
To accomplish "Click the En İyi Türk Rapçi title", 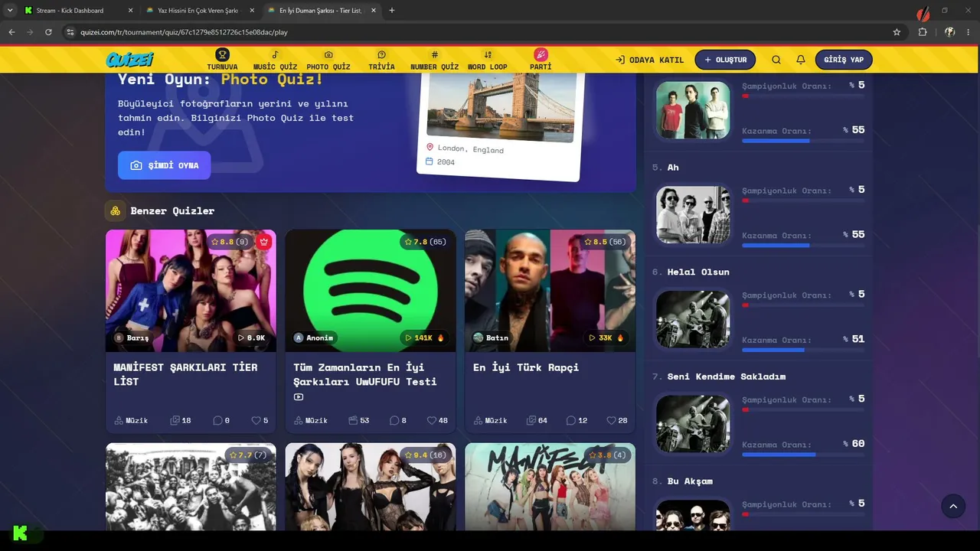I will click(526, 367).
